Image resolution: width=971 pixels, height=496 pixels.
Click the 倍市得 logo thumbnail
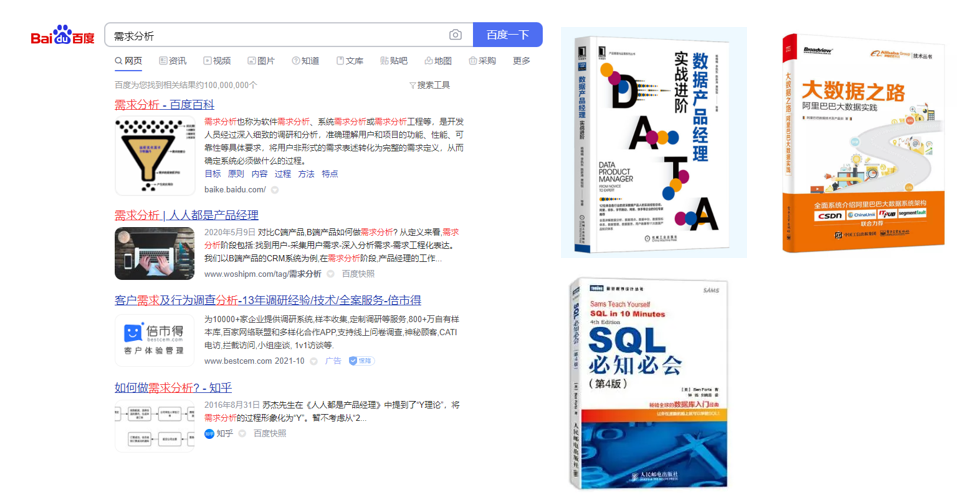click(x=155, y=340)
